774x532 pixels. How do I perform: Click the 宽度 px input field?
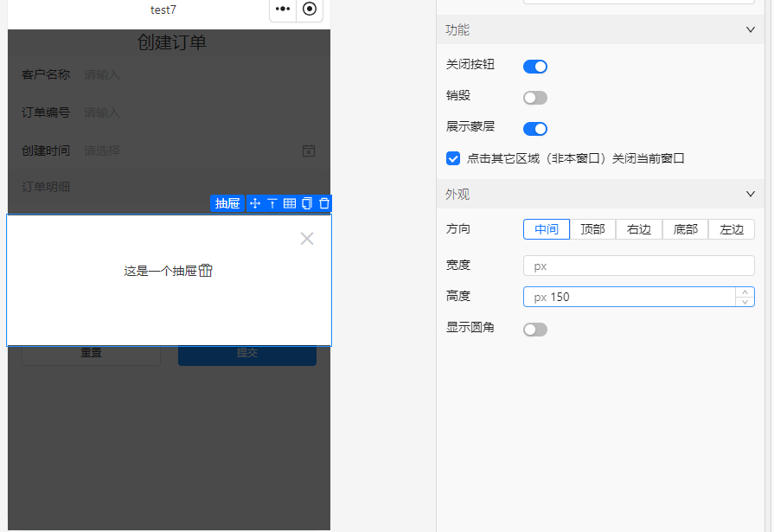click(639, 266)
